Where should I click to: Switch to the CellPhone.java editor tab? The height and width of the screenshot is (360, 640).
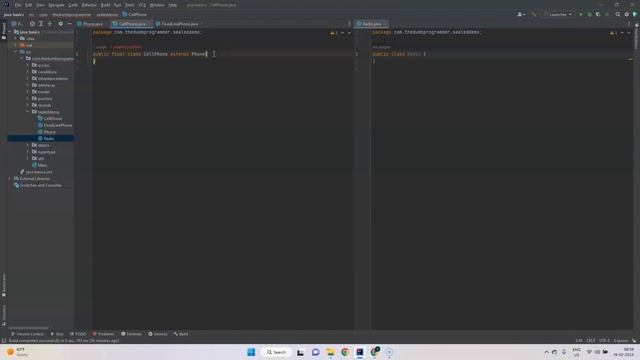click(x=131, y=24)
